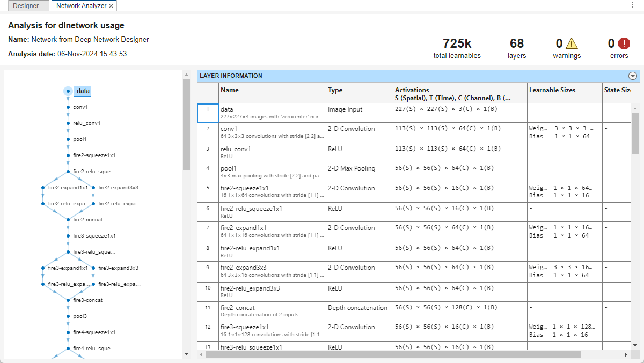
Task: Select the fire2-relu_expand3x3 table row
Action: point(413,291)
